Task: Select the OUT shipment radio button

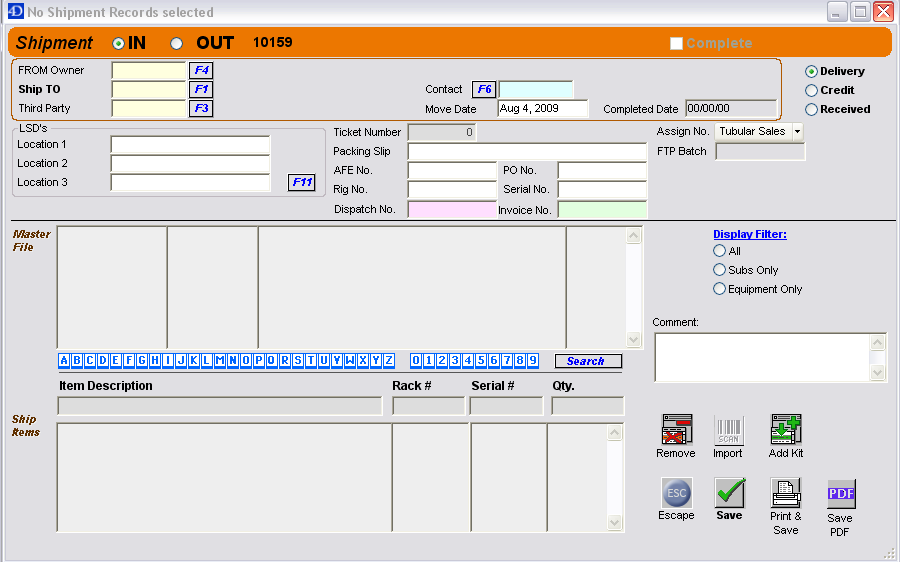Action: pos(177,44)
